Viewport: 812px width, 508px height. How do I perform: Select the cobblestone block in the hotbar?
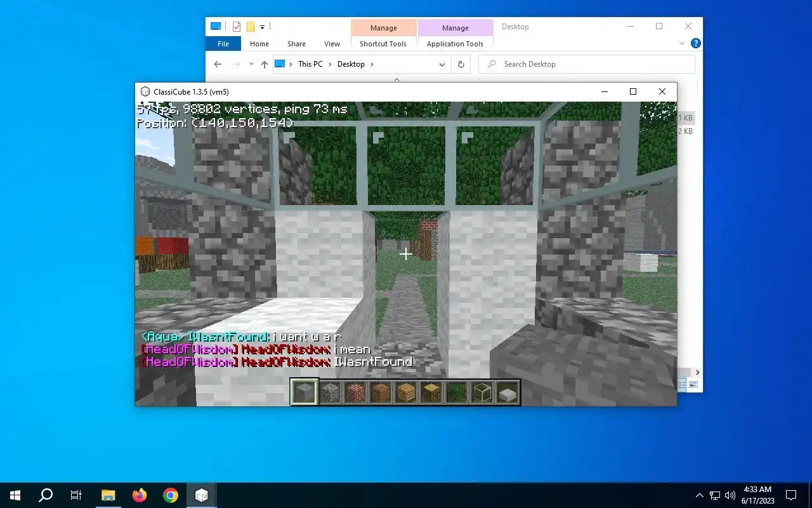point(330,392)
